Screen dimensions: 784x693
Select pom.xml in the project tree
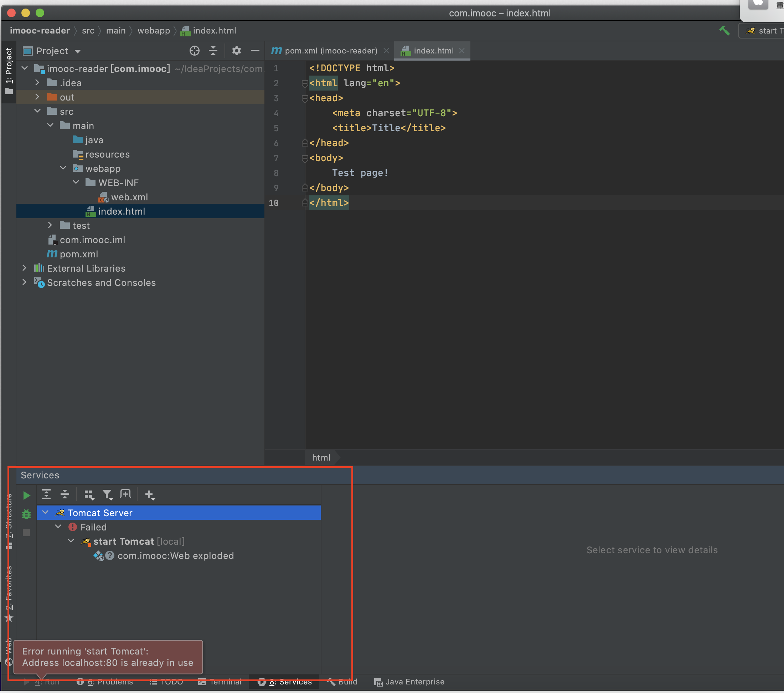pos(72,254)
